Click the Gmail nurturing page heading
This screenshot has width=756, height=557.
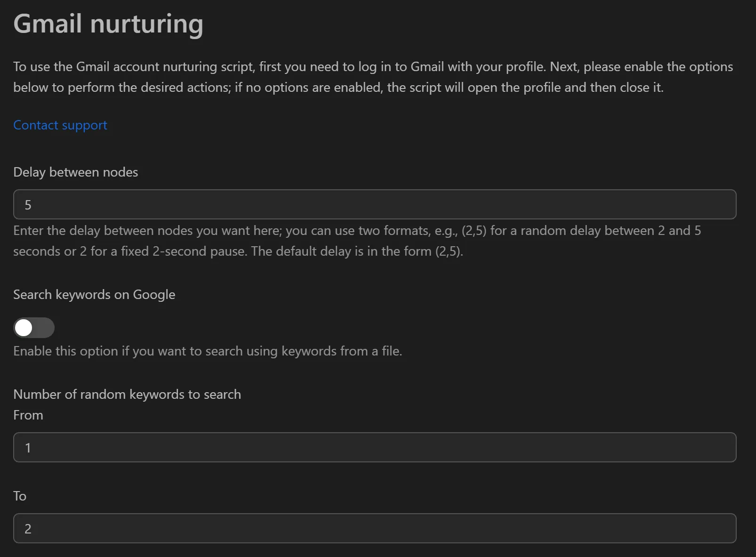108,24
